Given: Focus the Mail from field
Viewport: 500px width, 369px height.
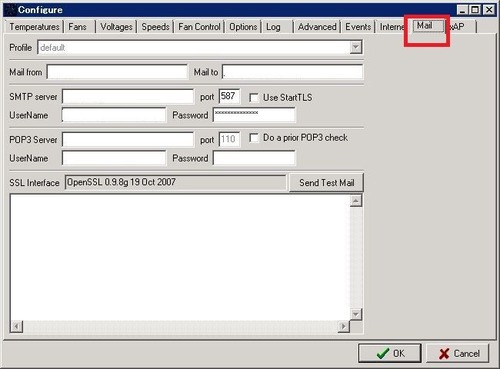Looking at the screenshot, I should tap(117, 72).
